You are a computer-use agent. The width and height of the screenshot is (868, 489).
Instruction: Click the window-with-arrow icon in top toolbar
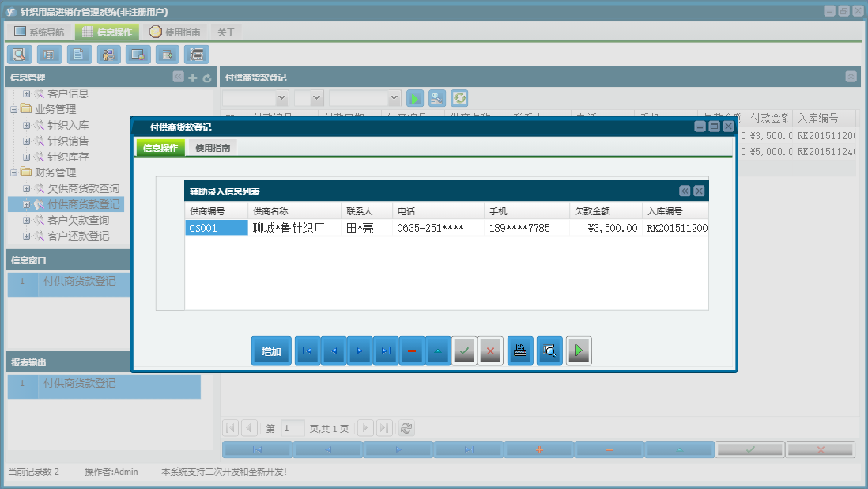[x=167, y=55]
